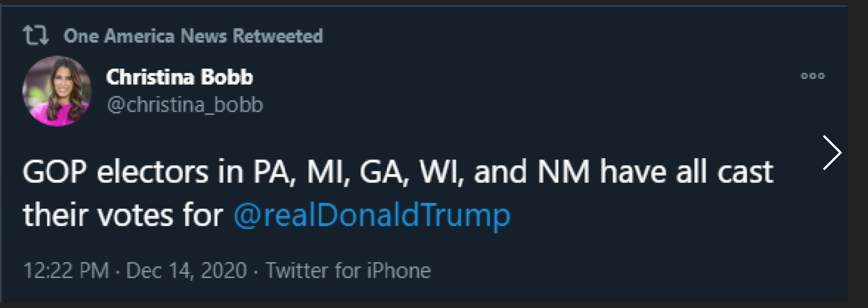Viewport: 868px width, 308px height.
Task: Click the 'Bobb' surname in display name
Action: [x=227, y=77]
